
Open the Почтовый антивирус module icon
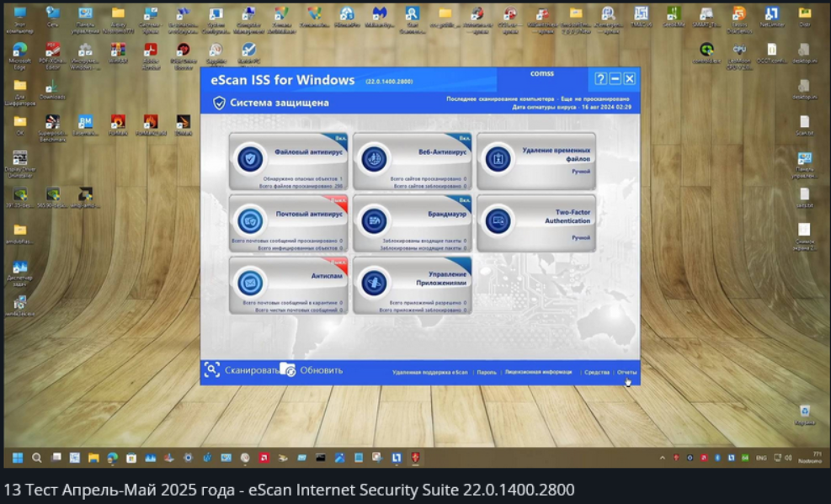[249, 220]
